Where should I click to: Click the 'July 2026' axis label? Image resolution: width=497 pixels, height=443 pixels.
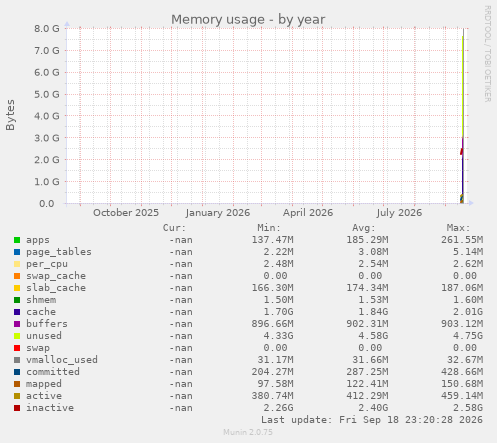pyautogui.click(x=399, y=213)
